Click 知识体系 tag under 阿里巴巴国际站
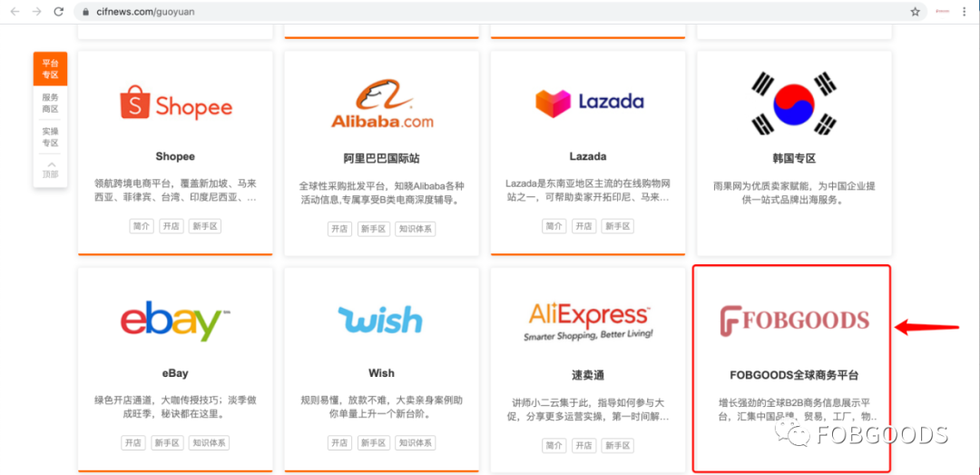 [416, 229]
